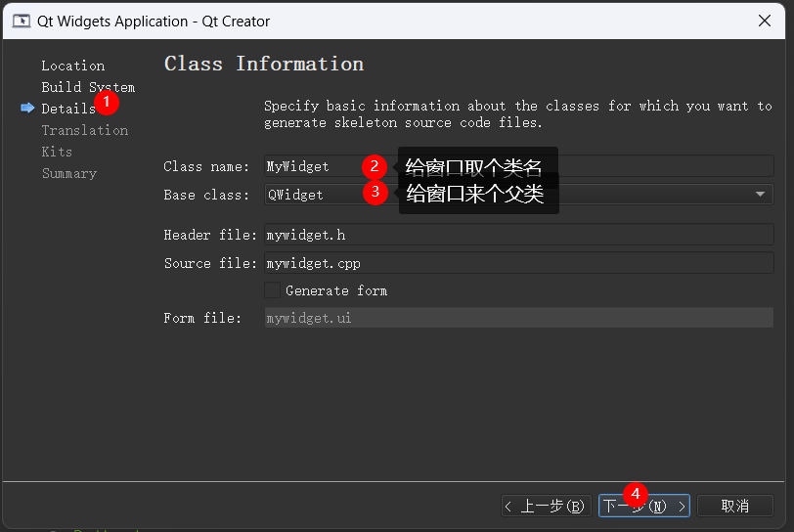This screenshot has width=794, height=532.
Task: Enable the Generate form checkbox
Action: 273,290
